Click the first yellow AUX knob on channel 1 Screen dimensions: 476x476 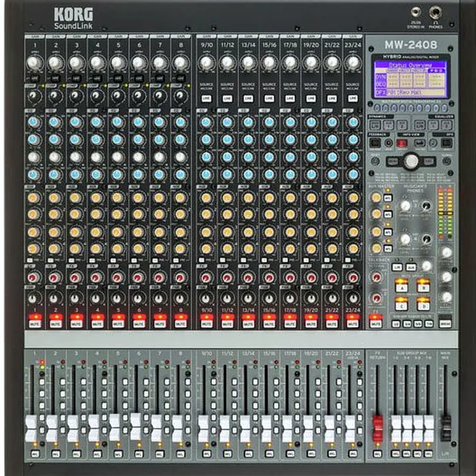coord(34,198)
